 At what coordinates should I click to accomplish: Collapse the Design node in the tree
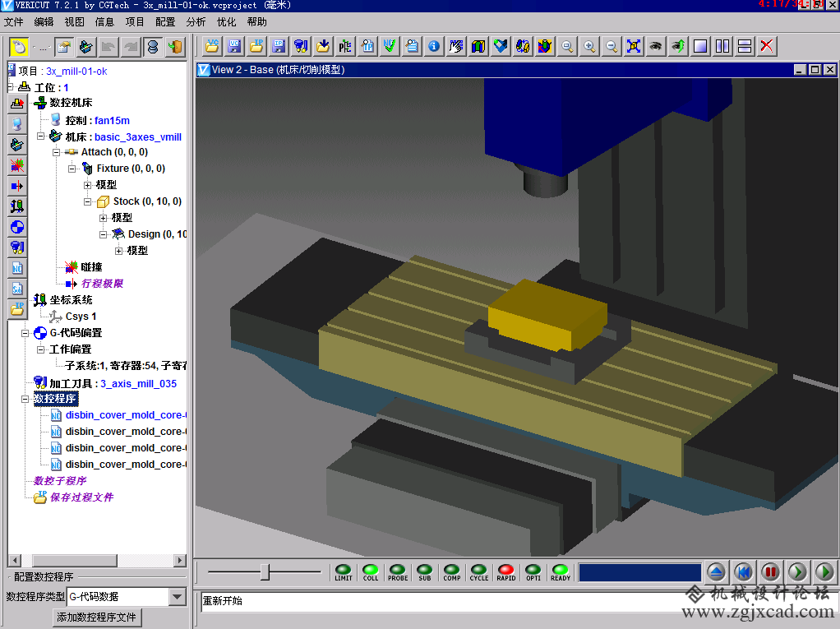[103, 234]
